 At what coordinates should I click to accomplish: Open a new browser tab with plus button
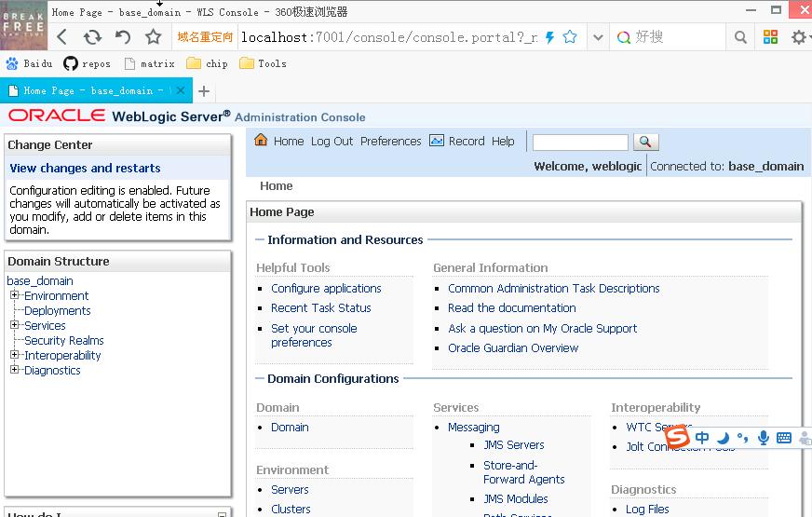click(x=204, y=91)
